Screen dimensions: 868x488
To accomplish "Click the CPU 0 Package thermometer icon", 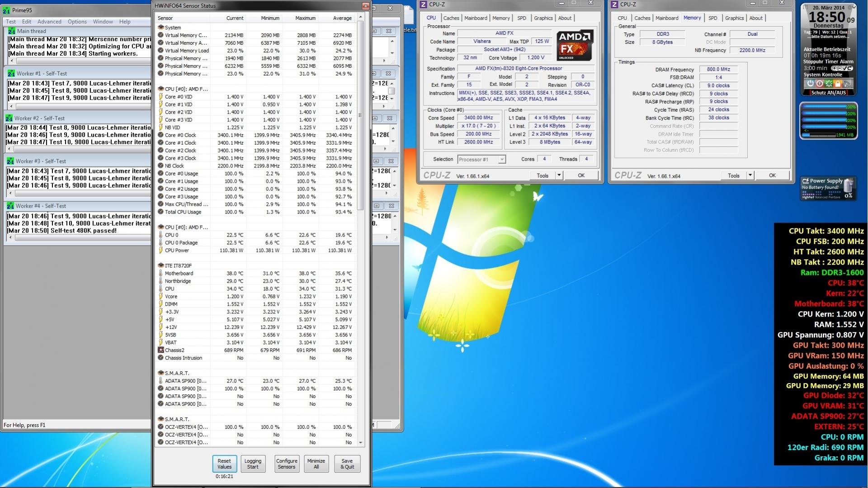I will (160, 242).
